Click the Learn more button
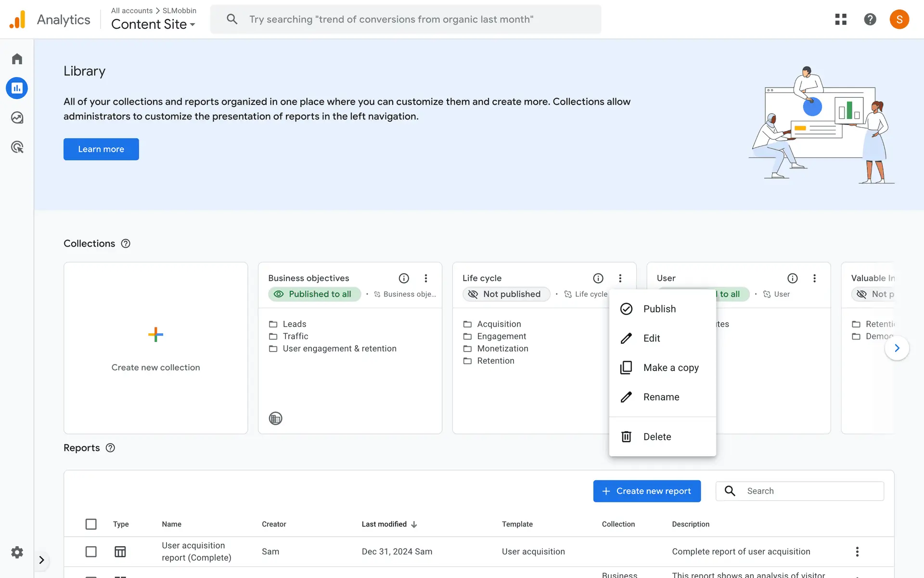The width and height of the screenshot is (924, 578). [x=101, y=149]
